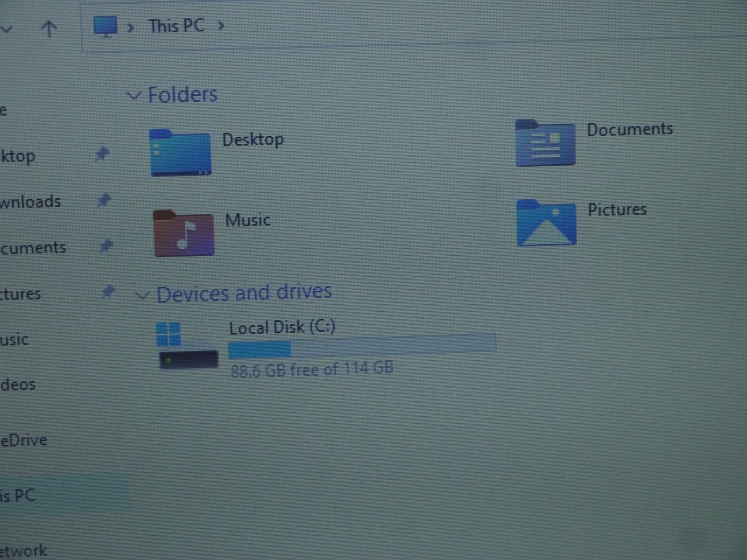Open the Desktop folder icon
The width and height of the screenshot is (747, 560).
pyautogui.click(x=180, y=152)
